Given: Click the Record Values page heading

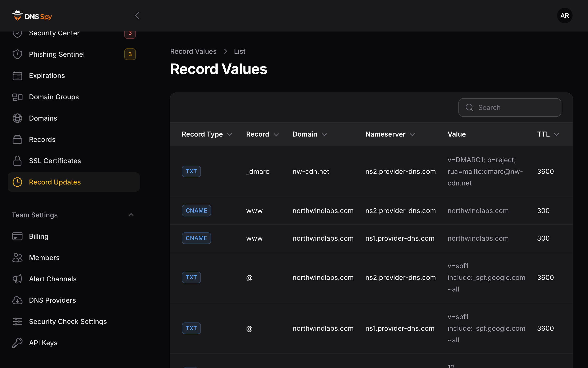Looking at the screenshot, I should pyautogui.click(x=218, y=69).
